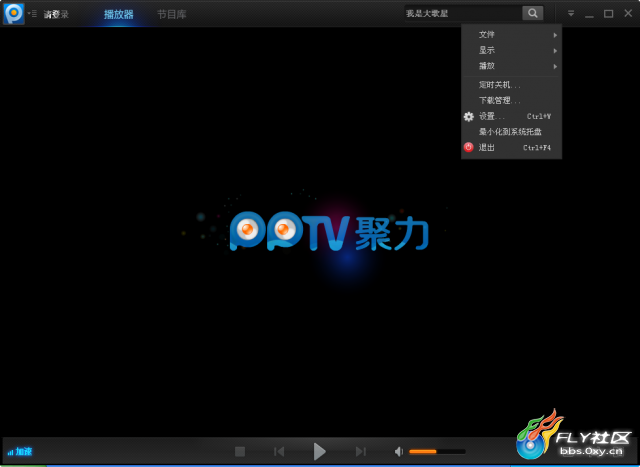This screenshot has width=640, height=467.
Task: Click the magnifier search button
Action: [533, 13]
